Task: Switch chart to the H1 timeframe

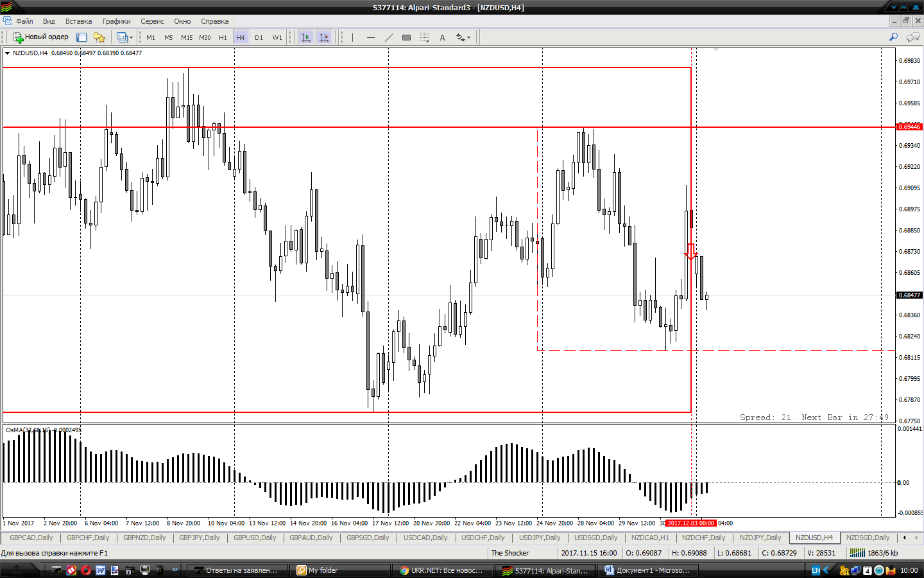Action: [223, 37]
